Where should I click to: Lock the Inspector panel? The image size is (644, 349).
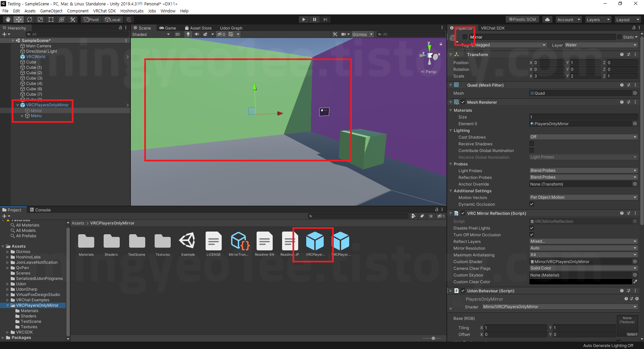pyautogui.click(x=634, y=28)
